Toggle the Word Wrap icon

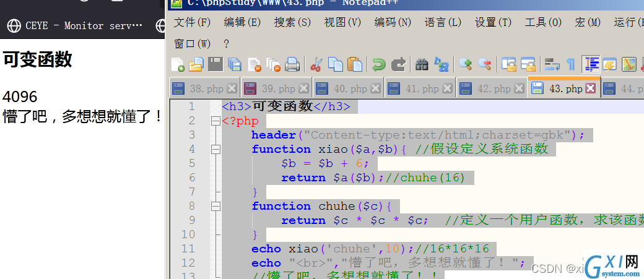pos(552,64)
